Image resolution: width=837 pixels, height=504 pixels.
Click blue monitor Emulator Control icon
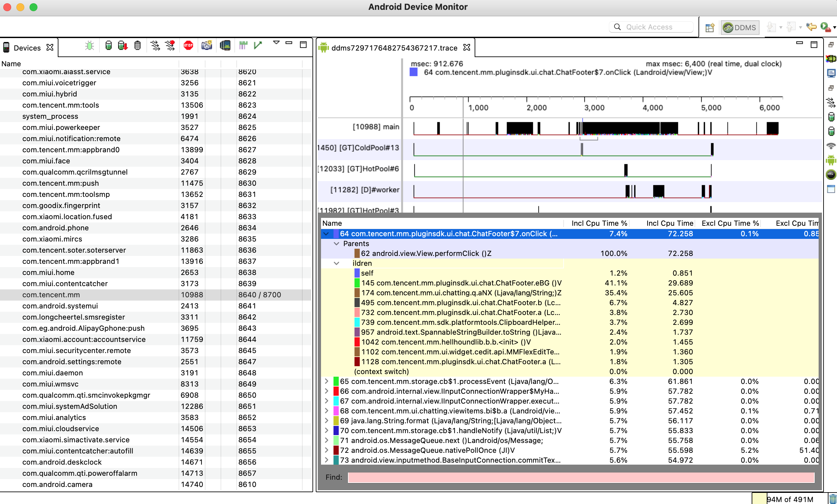pyautogui.click(x=831, y=73)
